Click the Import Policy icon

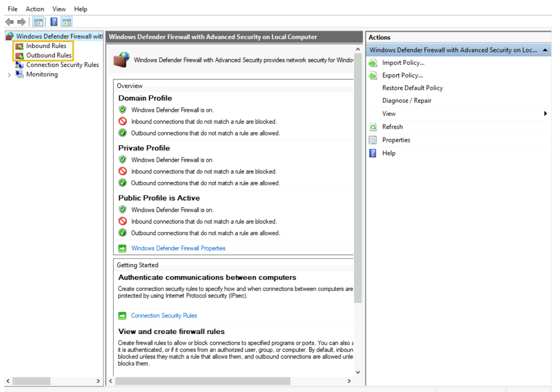click(x=373, y=63)
